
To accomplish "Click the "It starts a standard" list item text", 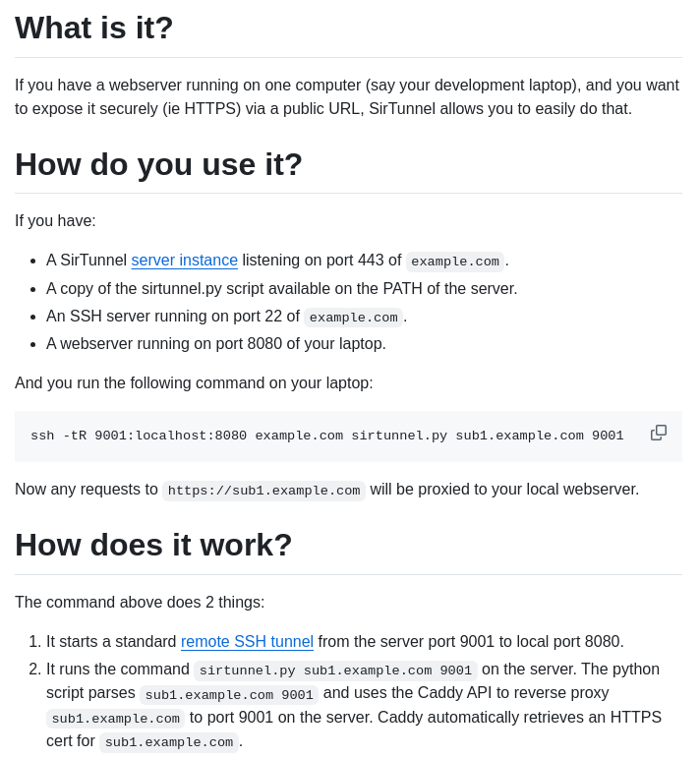I will tap(111, 642).
